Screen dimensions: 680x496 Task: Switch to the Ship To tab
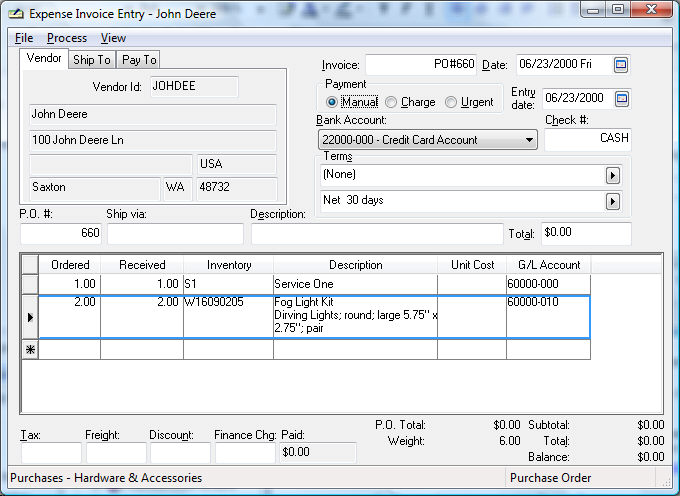92,60
